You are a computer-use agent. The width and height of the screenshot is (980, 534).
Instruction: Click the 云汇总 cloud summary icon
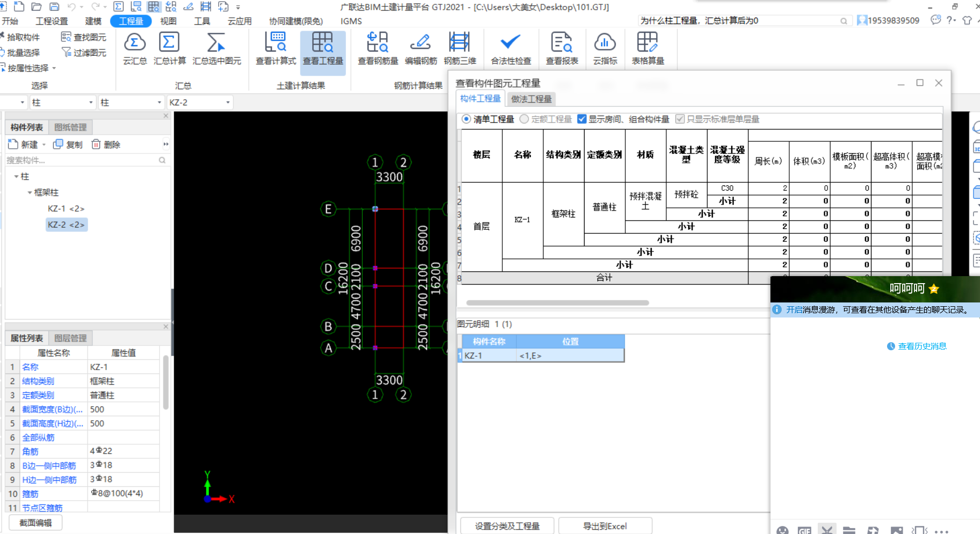(x=134, y=49)
